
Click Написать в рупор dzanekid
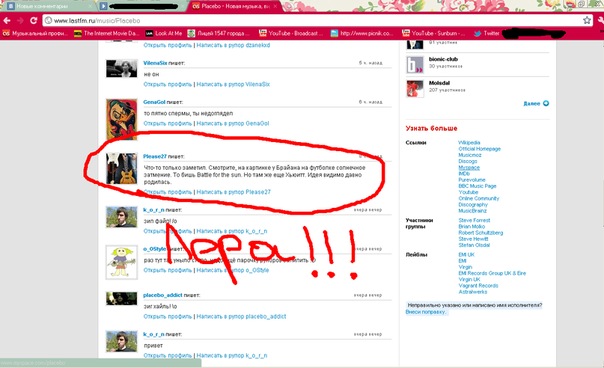tap(233, 45)
